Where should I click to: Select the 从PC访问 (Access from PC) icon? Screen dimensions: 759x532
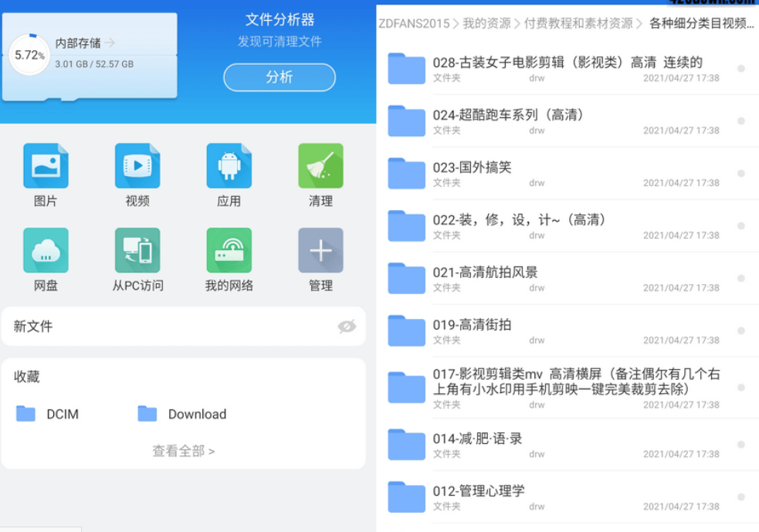pyautogui.click(x=137, y=249)
